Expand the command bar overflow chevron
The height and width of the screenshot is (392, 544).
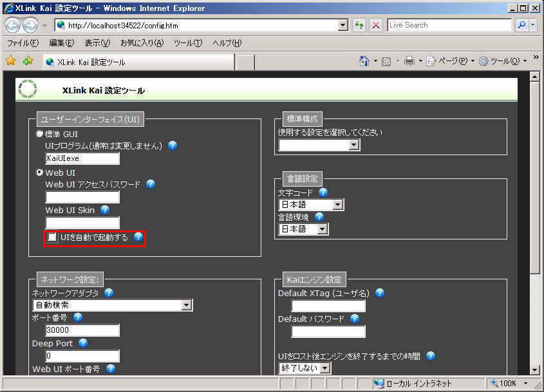536,57
